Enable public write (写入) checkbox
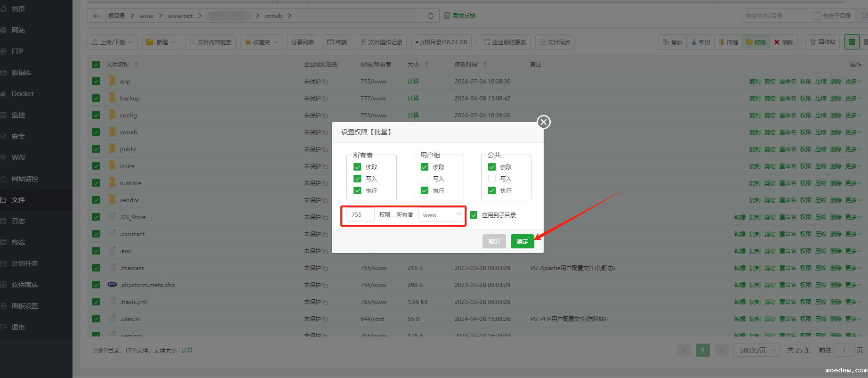This screenshot has height=378, width=868. (492, 179)
